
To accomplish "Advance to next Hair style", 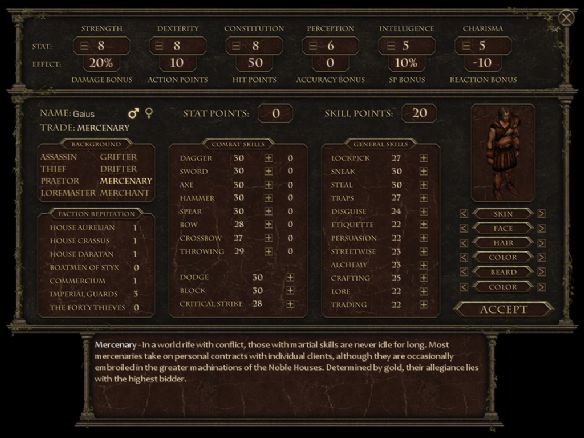I will pos(542,243).
